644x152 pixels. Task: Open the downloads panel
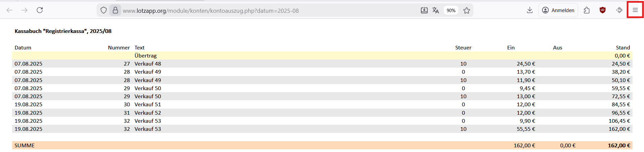[x=530, y=10]
